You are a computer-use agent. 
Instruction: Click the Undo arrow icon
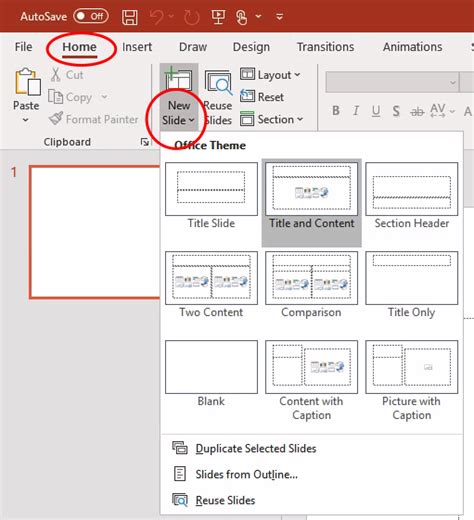point(157,17)
